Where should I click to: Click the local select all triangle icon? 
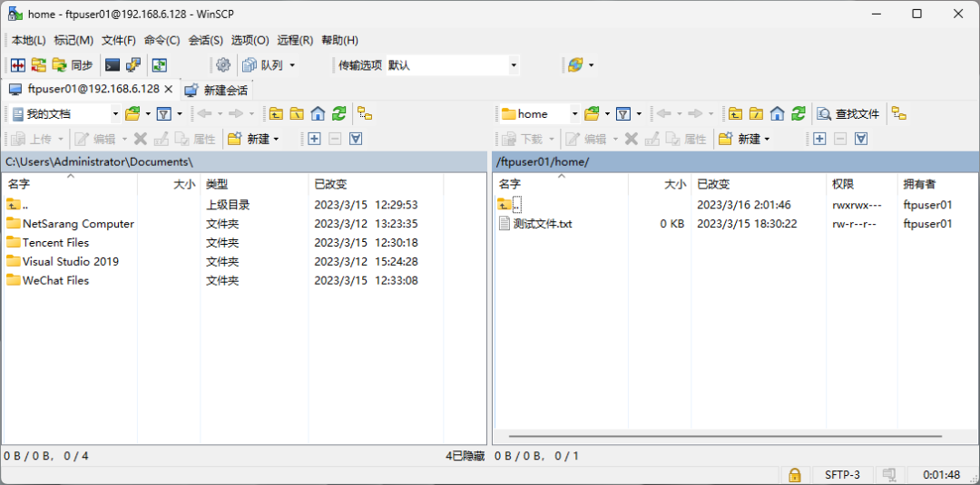356,139
